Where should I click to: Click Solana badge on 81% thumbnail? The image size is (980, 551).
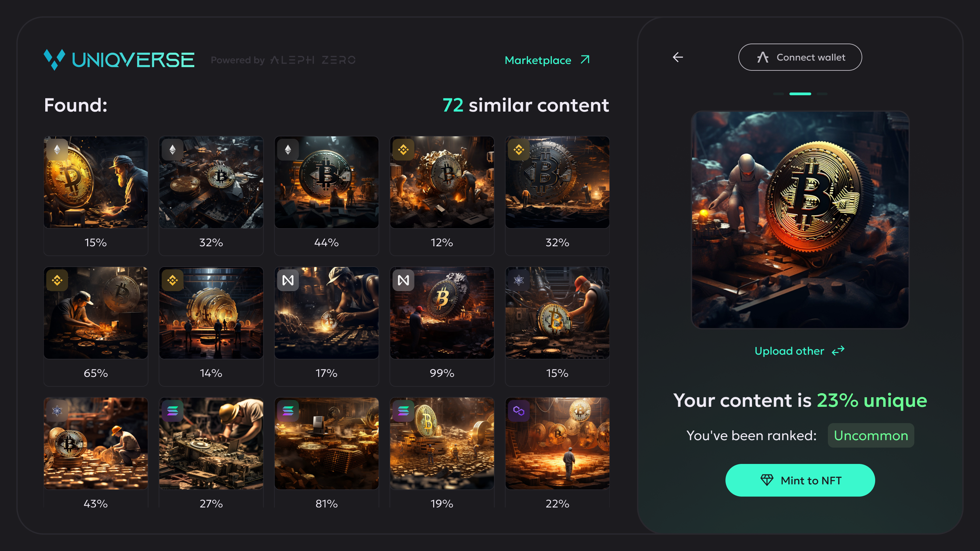click(288, 411)
